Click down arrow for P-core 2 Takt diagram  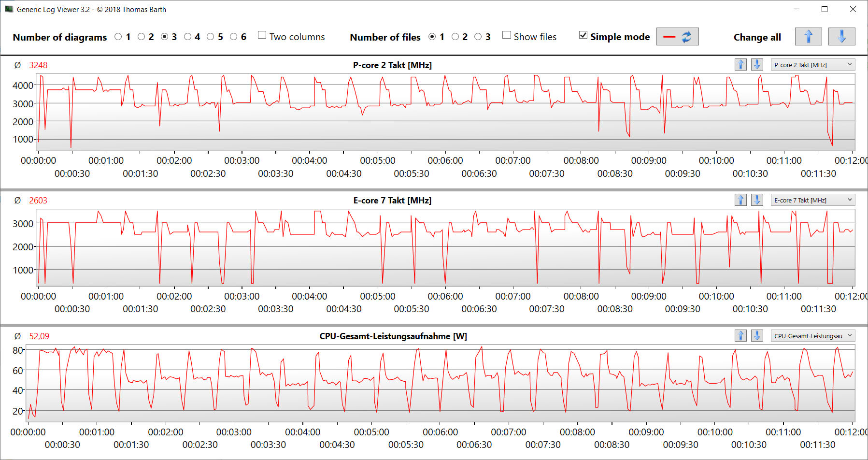point(757,65)
